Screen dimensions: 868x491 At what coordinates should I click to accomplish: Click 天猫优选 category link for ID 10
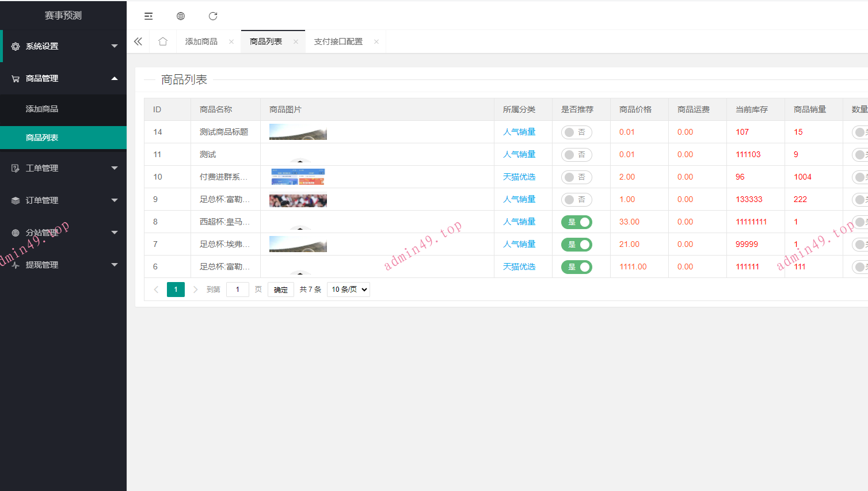click(x=519, y=177)
